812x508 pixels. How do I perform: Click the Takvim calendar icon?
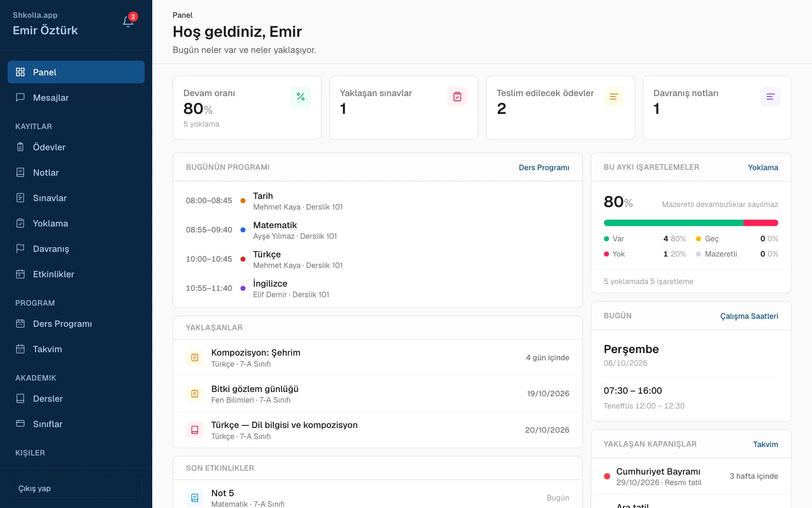pyautogui.click(x=20, y=349)
